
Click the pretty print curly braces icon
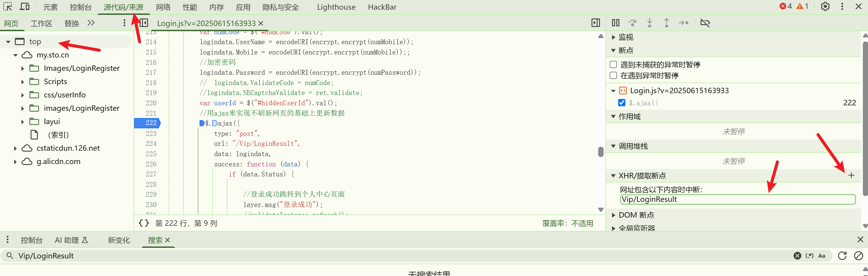144,223
